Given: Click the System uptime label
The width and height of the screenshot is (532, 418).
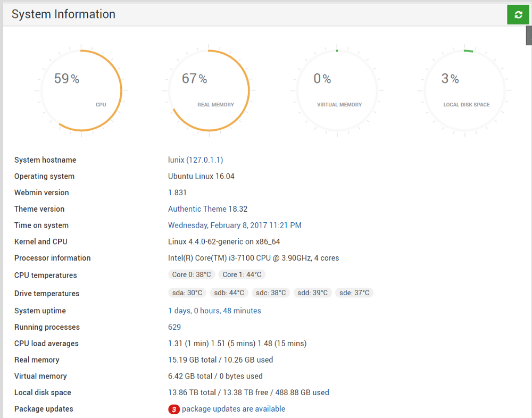Looking at the screenshot, I should click(40, 311).
